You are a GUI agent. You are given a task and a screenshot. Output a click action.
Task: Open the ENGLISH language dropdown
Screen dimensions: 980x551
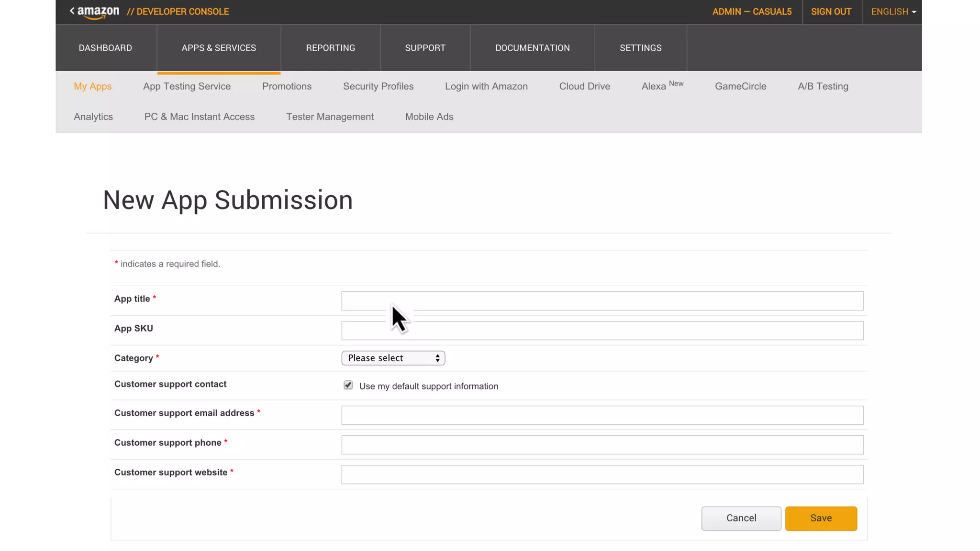coord(893,12)
